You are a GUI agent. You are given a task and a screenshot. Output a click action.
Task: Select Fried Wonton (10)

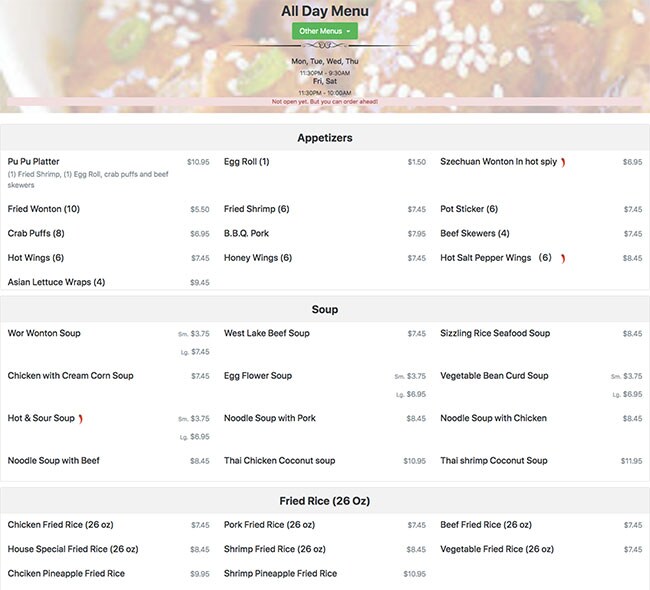point(43,209)
